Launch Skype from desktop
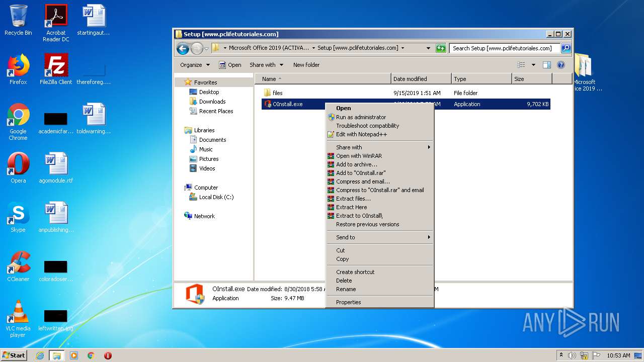This screenshot has height=362, width=644. tap(18, 217)
